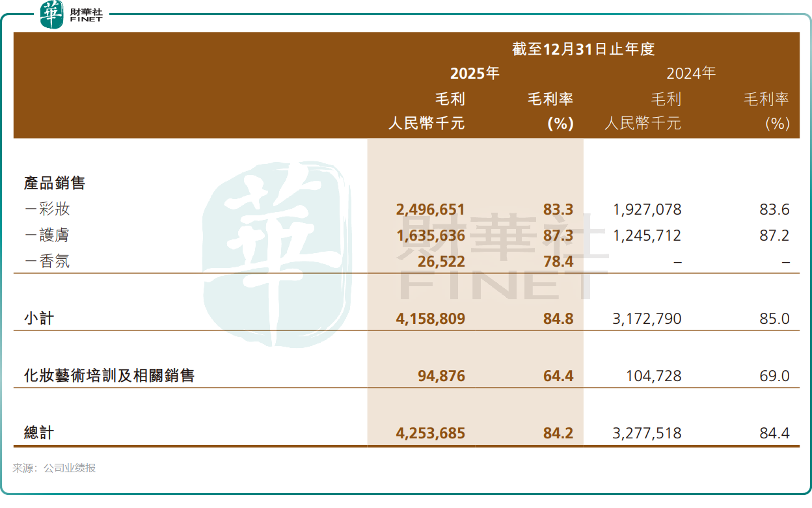
Task: Click the FINET 財華社 logo icon
Action: pyautogui.click(x=52, y=14)
